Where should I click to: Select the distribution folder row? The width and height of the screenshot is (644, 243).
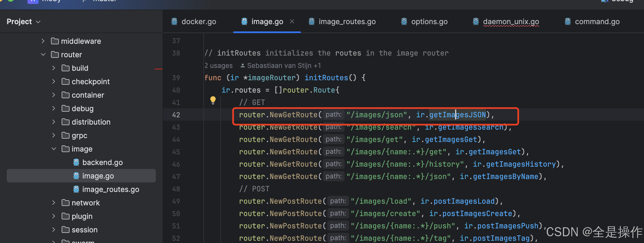(81, 122)
